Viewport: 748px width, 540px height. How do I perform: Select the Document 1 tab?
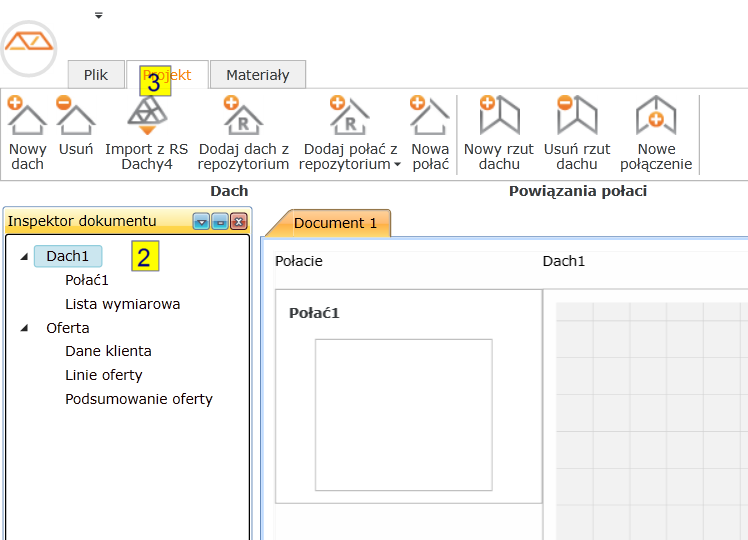[x=335, y=223]
